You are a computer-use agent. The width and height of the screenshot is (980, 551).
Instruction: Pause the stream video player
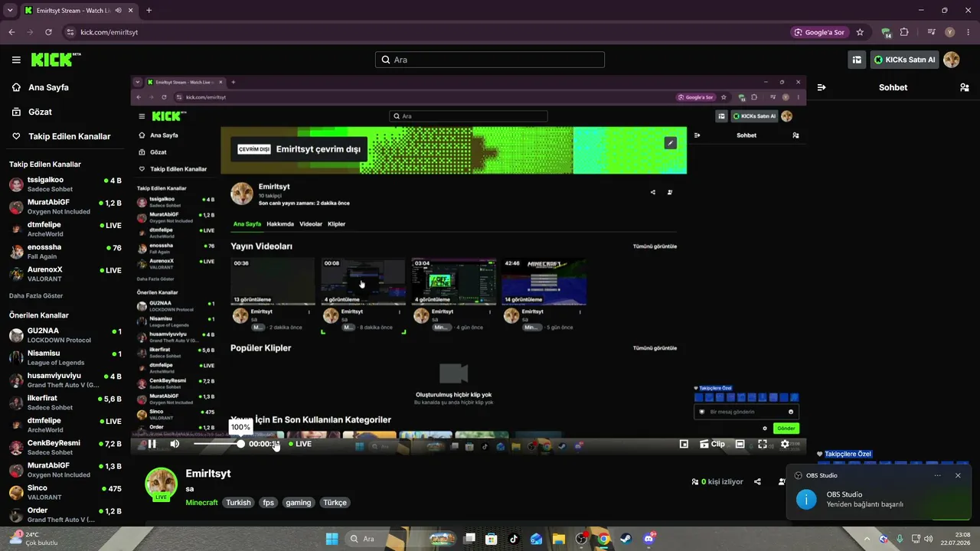(x=152, y=444)
